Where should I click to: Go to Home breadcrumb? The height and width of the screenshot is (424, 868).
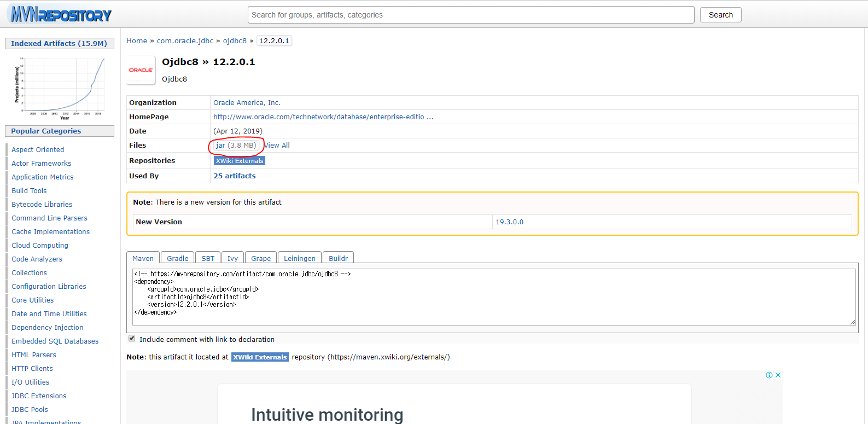point(137,41)
